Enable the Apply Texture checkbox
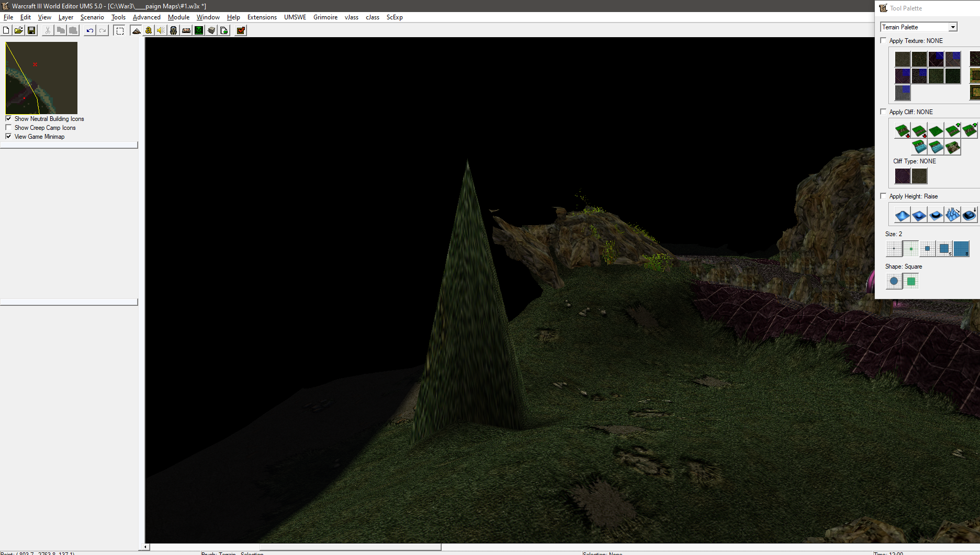Viewport: 980px width, 555px height. point(884,40)
